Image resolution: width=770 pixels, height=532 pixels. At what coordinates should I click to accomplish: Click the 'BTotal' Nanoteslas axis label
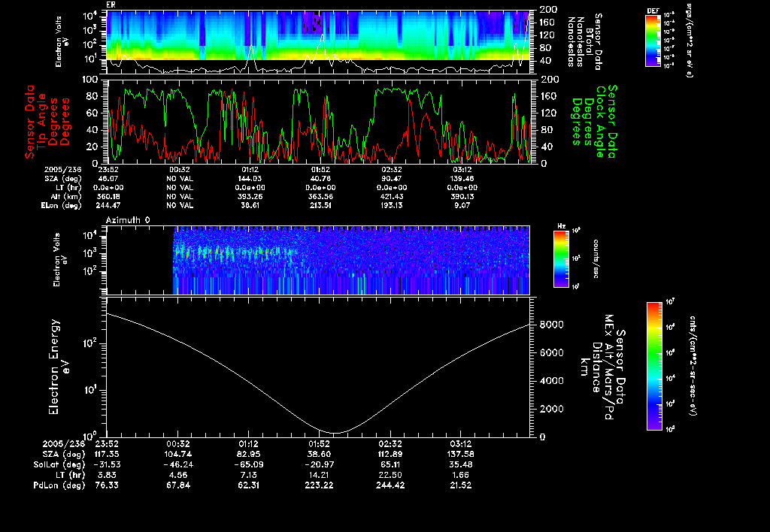point(589,41)
